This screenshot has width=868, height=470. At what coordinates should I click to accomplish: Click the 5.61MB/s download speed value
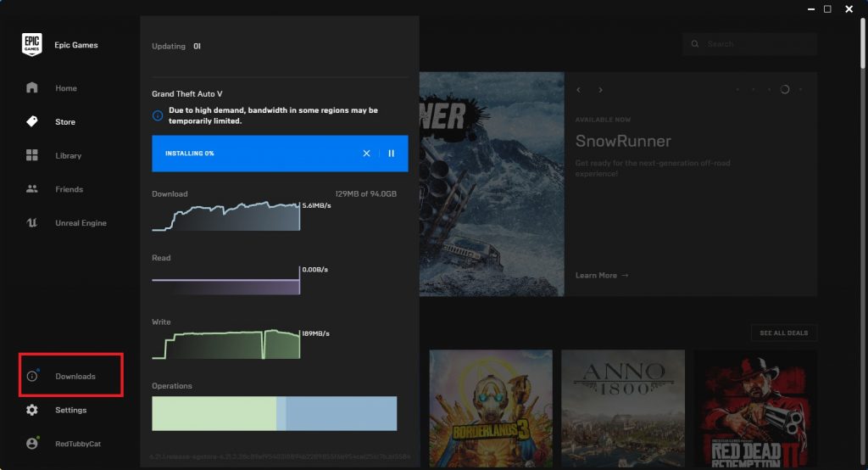pos(317,205)
